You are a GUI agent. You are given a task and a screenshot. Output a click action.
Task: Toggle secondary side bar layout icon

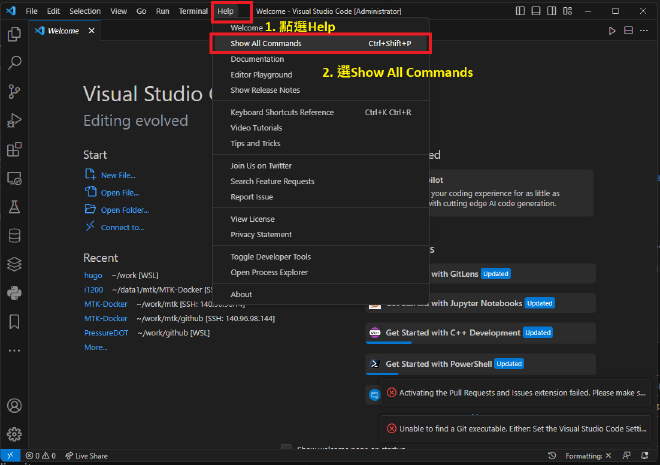click(x=551, y=11)
